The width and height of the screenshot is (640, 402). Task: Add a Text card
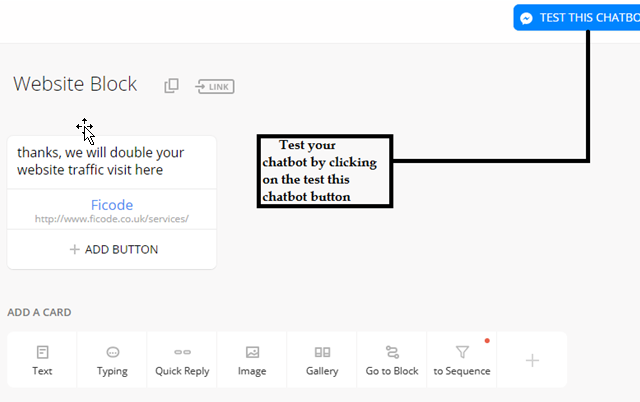click(x=42, y=360)
